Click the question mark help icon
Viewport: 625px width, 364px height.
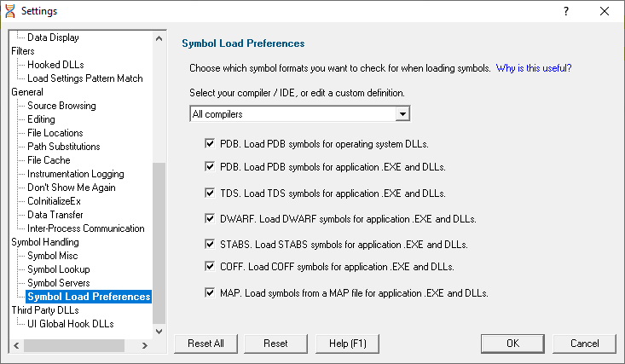(x=566, y=11)
